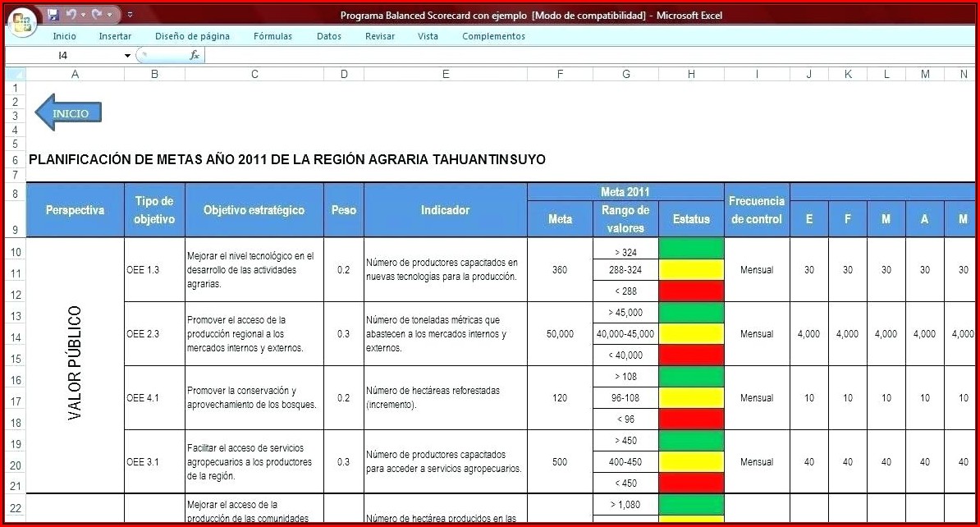Select the Vista ribbon tab
Viewport: 980px width, 527px height.
(x=428, y=36)
